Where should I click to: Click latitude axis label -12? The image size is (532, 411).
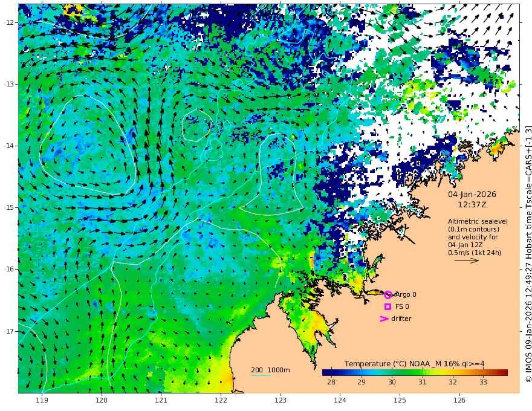click(x=9, y=22)
